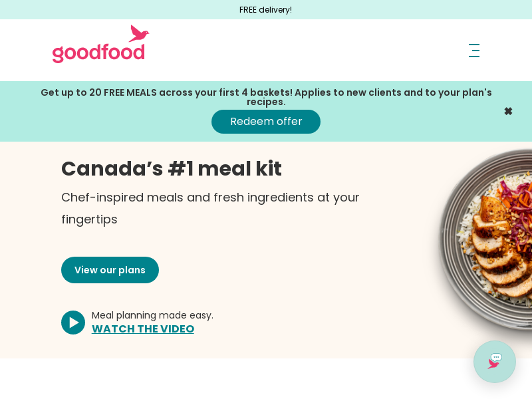The height and width of the screenshot is (399, 532).
Task: Follow the WATCH THE VIDEO link
Action: (143, 329)
